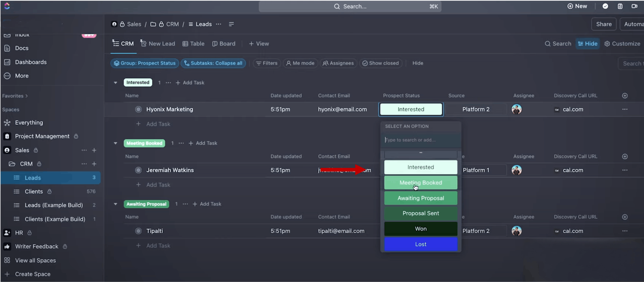Toggle status circle for Tipalti
This screenshot has height=282, width=644.
(138, 231)
